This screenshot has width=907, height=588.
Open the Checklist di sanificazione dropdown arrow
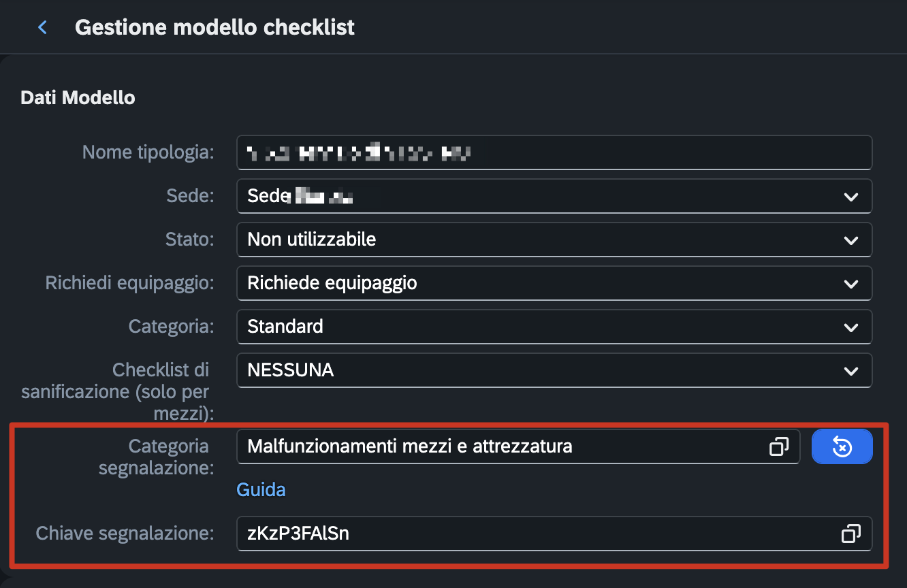[850, 370]
